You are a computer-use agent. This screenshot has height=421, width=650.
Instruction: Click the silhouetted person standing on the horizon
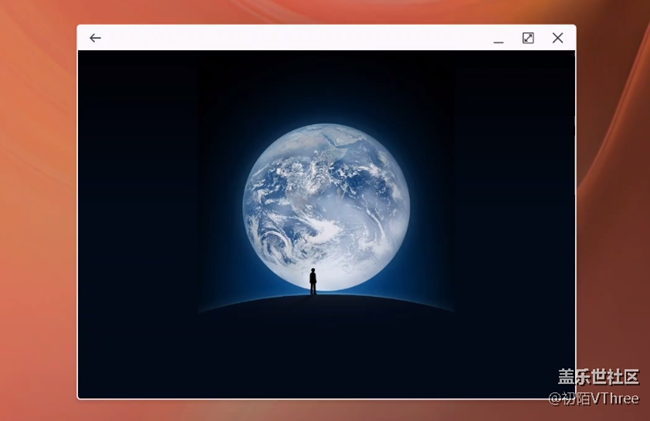pyautogui.click(x=313, y=281)
